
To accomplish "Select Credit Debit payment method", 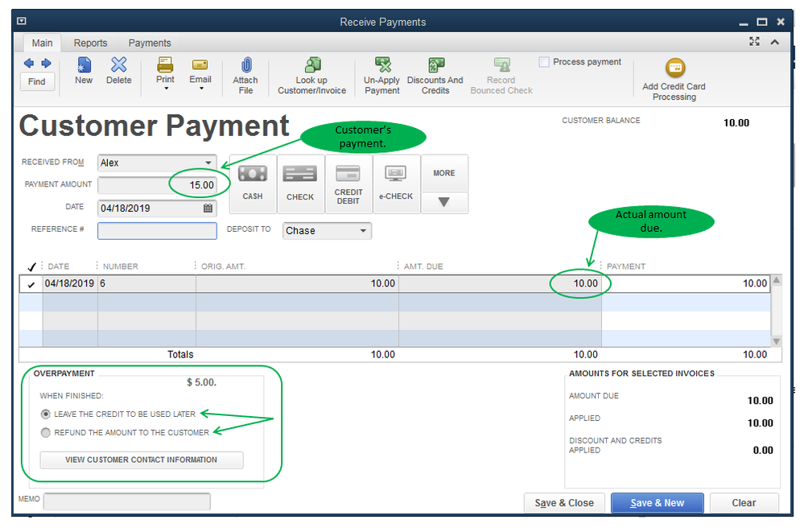I will point(348,184).
